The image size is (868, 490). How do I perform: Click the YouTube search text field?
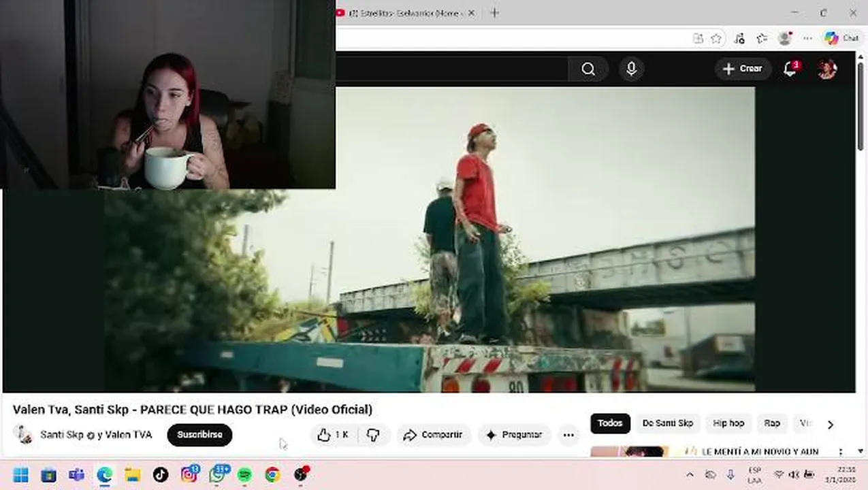click(452, 69)
